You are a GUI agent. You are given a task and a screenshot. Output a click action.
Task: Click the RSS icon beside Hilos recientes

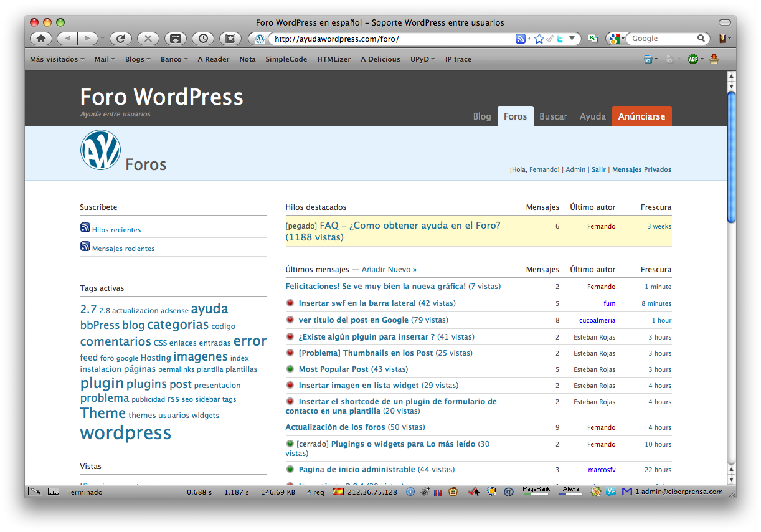[x=85, y=227]
